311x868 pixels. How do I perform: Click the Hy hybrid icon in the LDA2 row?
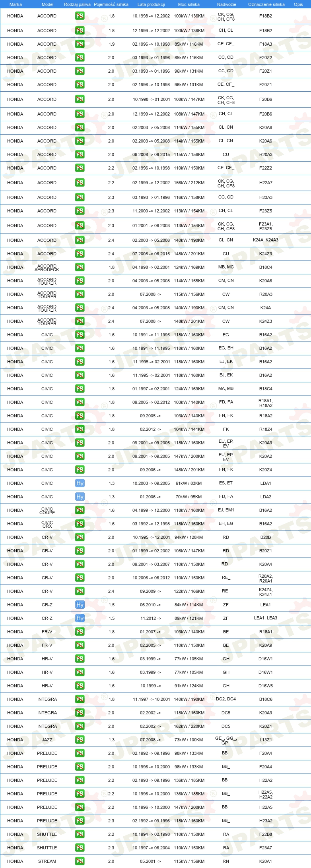(80, 497)
